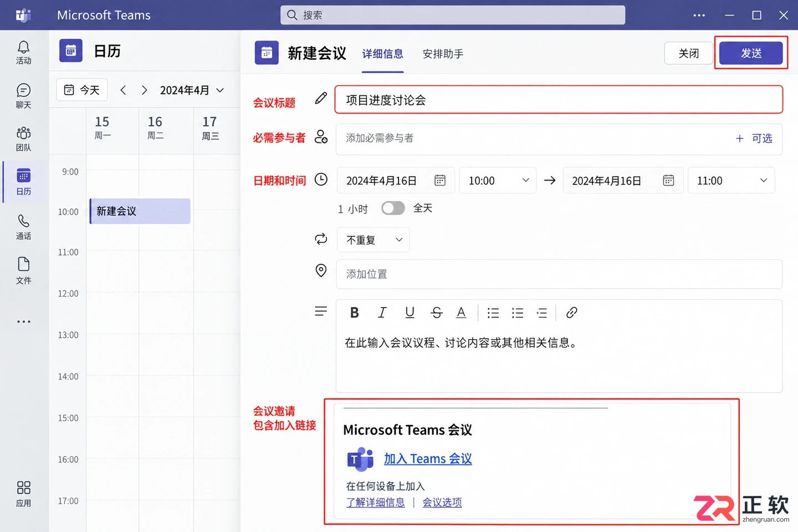Open the 活动 (Activity) feed

pos(23,53)
